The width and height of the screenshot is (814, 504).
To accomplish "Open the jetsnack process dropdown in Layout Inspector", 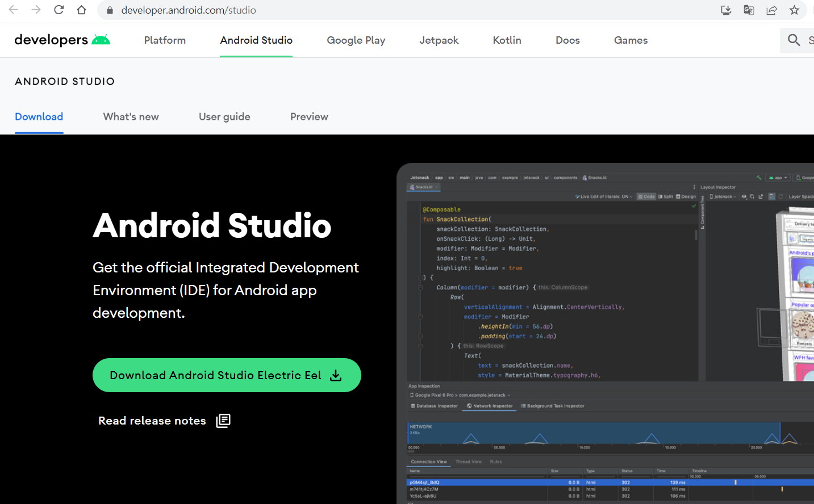I will pos(723,196).
